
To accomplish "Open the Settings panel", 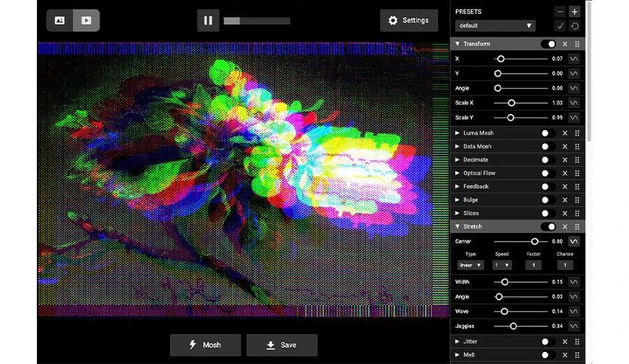I will point(409,20).
